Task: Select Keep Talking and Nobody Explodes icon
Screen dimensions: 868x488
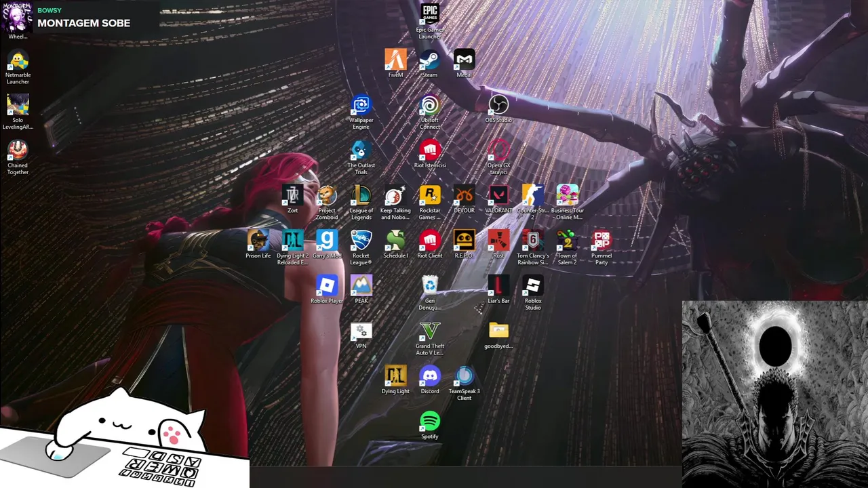Action: (x=395, y=195)
